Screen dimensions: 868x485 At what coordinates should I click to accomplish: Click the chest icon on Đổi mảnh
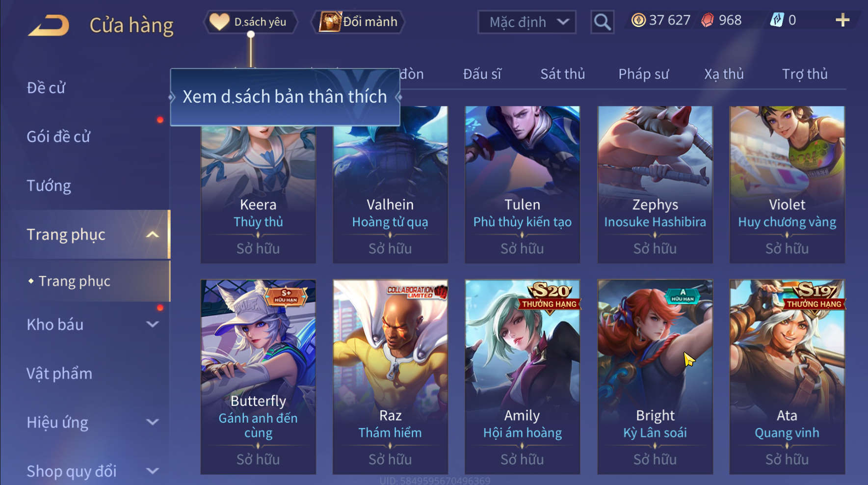click(x=330, y=22)
